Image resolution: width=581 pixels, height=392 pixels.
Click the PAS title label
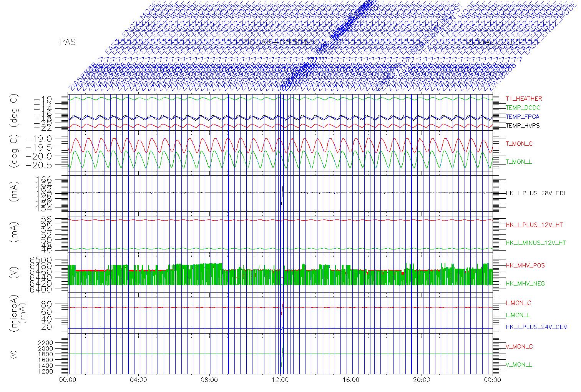[68, 42]
